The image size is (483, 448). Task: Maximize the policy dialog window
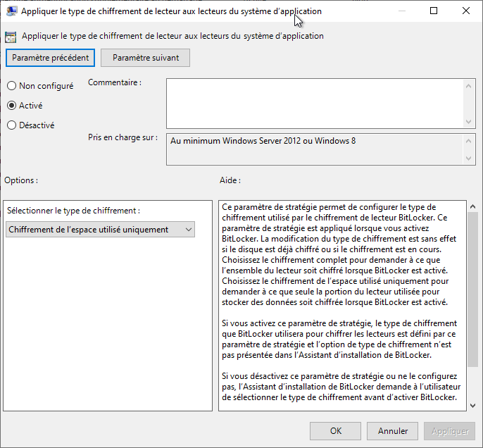coord(434,11)
